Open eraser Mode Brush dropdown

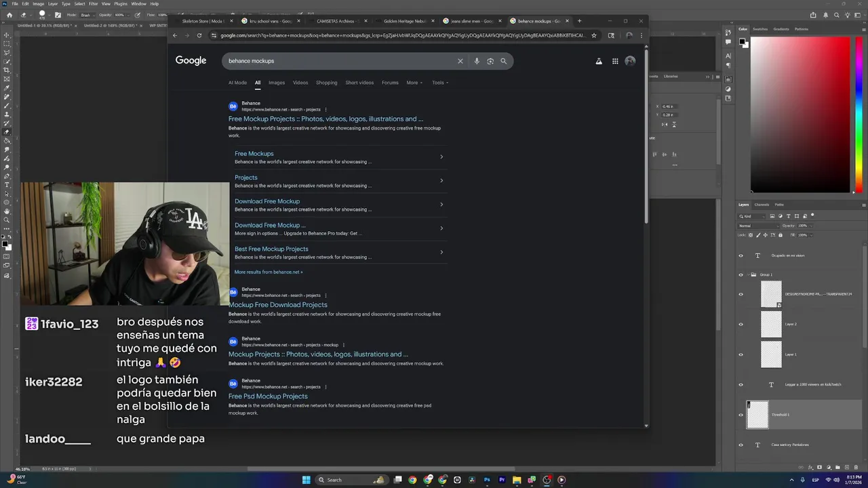[x=88, y=14]
